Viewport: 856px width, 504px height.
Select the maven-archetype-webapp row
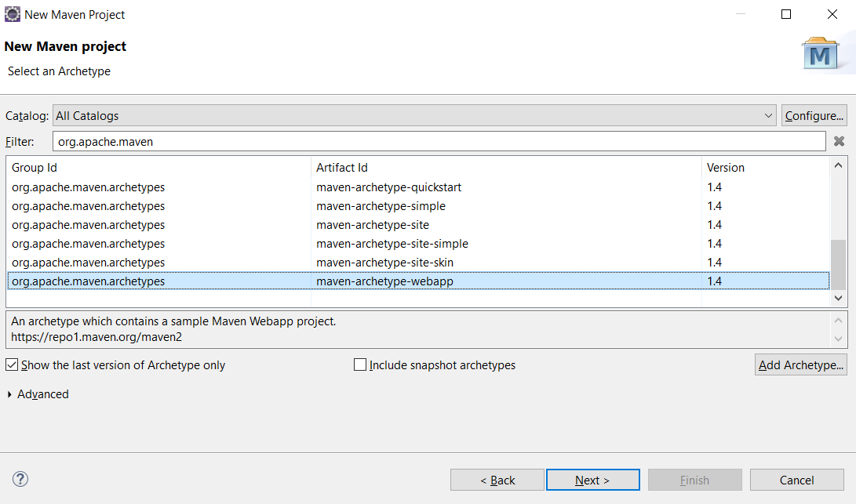pos(418,281)
